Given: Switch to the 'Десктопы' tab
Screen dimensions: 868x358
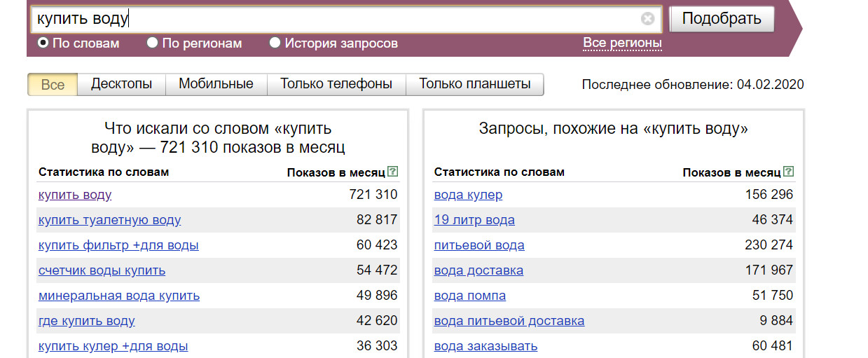Looking at the screenshot, I should 121,84.
